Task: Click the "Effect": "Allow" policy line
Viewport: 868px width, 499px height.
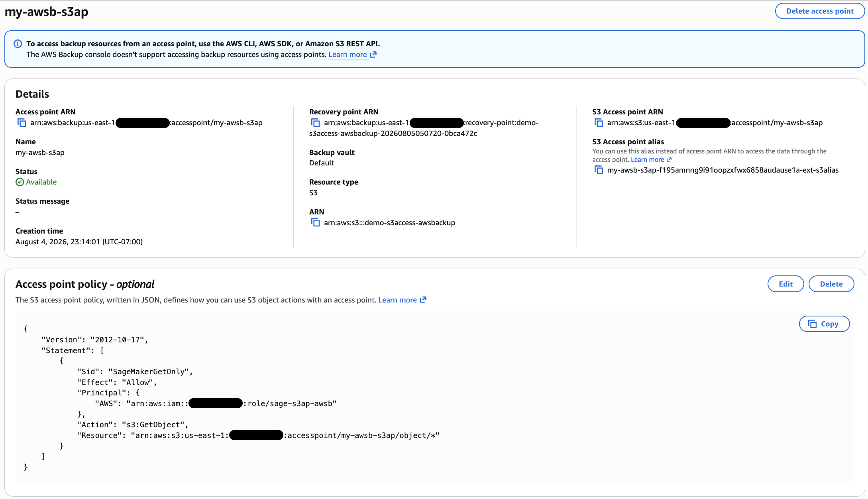Action: click(117, 382)
